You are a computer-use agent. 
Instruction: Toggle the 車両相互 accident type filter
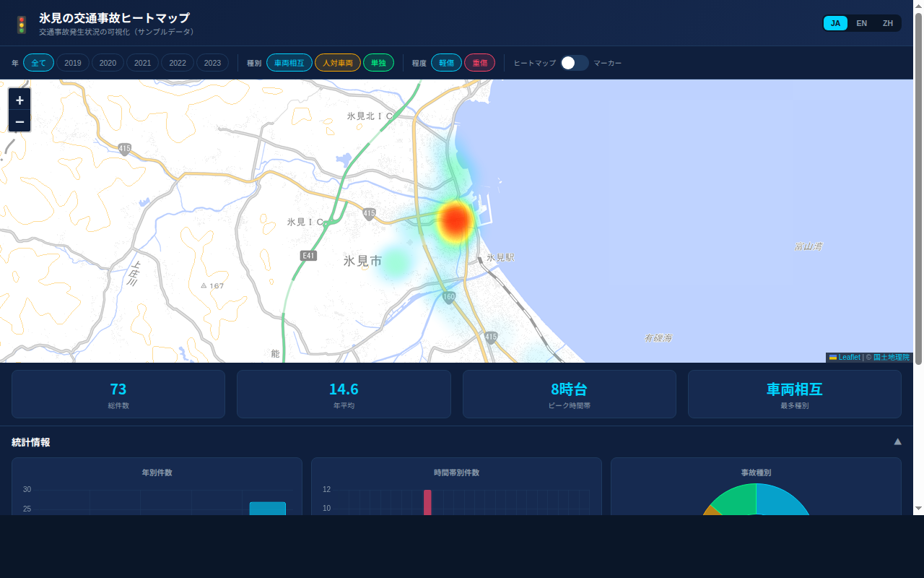289,63
